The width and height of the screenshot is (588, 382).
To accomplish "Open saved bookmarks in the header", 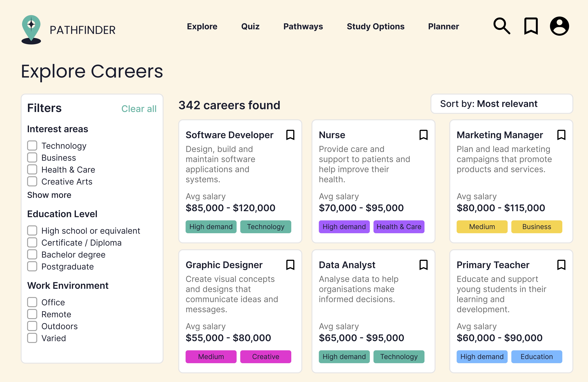I will (x=531, y=26).
